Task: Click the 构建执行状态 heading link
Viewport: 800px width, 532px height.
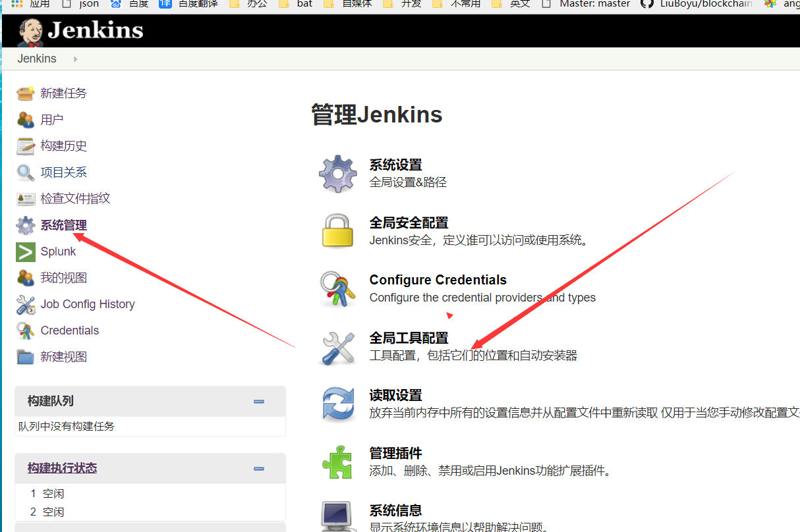Action: pos(62,468)
